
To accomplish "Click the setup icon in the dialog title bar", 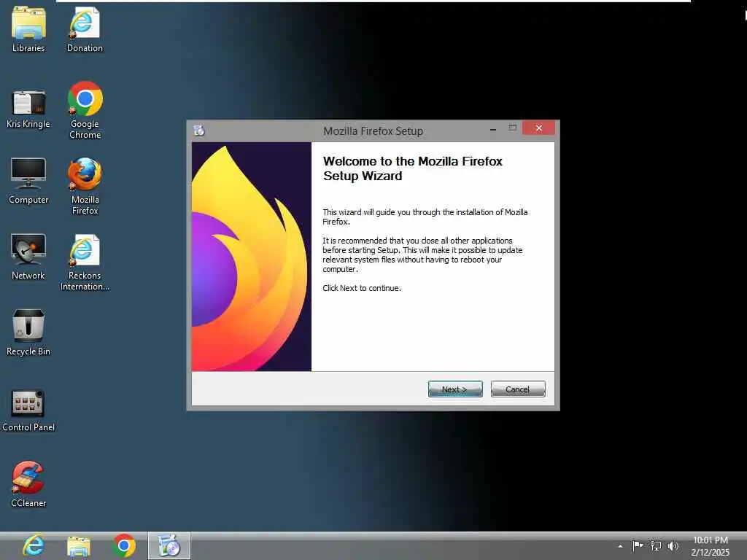I will (x=199, y=130).
